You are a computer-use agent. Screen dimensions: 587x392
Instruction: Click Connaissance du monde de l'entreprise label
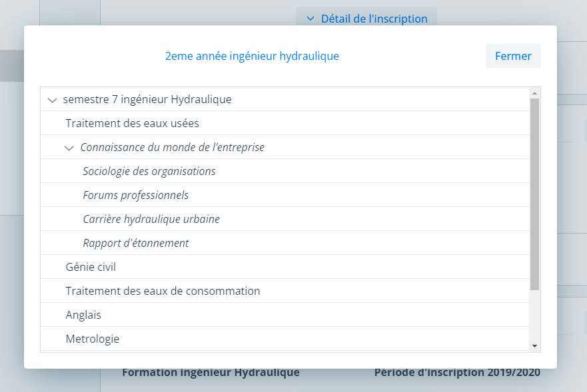172,147
